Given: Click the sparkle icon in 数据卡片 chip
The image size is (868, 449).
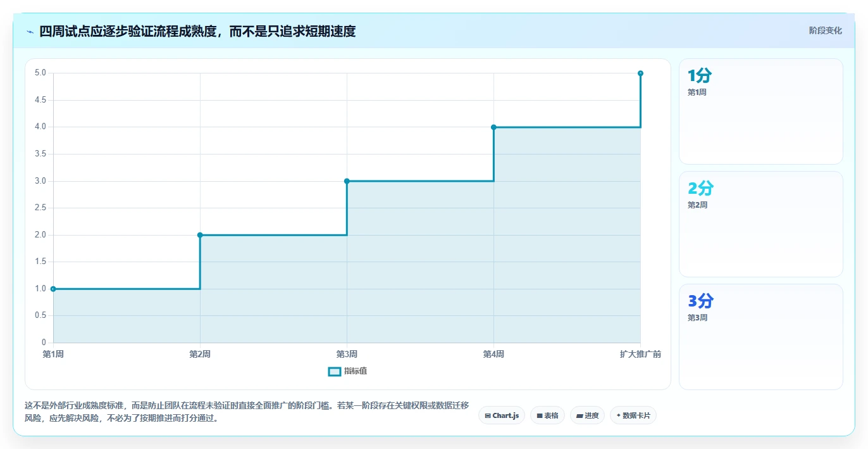Looking at the screenshot, I should click(618, 415).
